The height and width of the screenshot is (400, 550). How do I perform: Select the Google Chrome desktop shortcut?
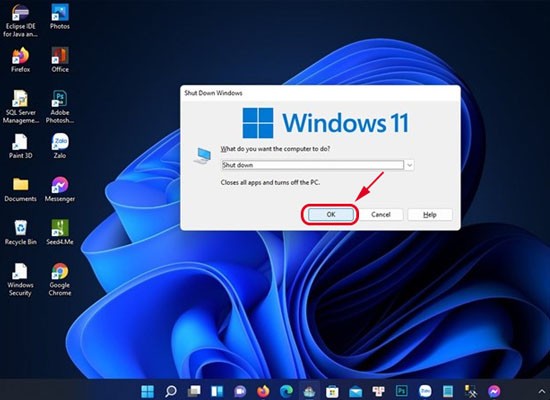click(60, 279)
